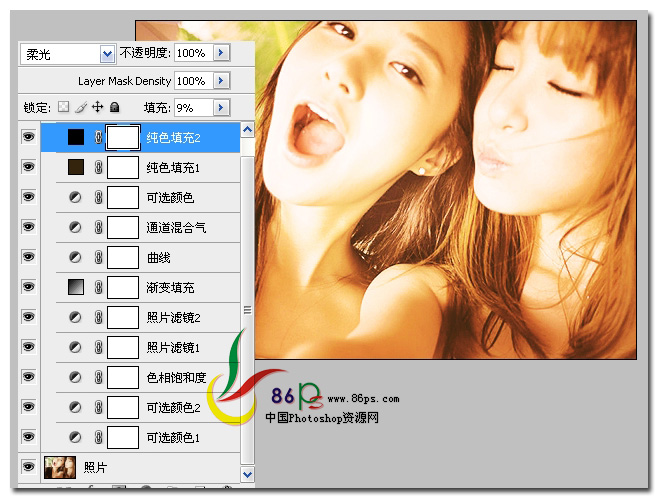Open the 柔光 blend mode dropdown
Screen dimensions: 660x500
tap(67, 53)
